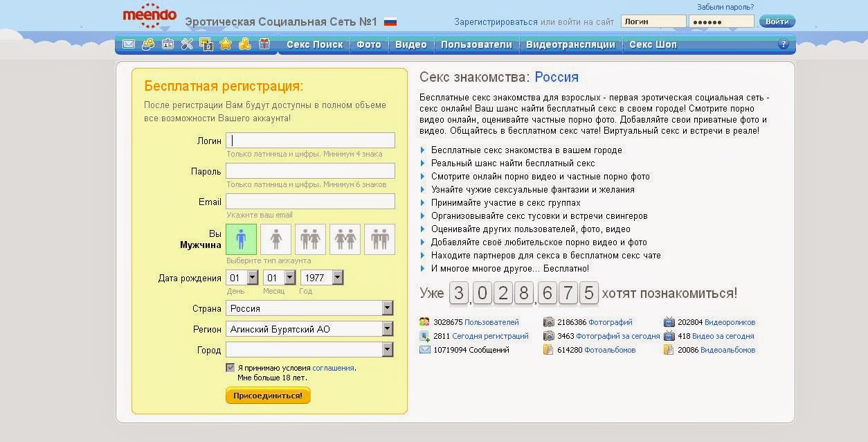Open the settings tools icon in toolbar
This screenshot has width=868, height=442.
[x=187, y=44]
